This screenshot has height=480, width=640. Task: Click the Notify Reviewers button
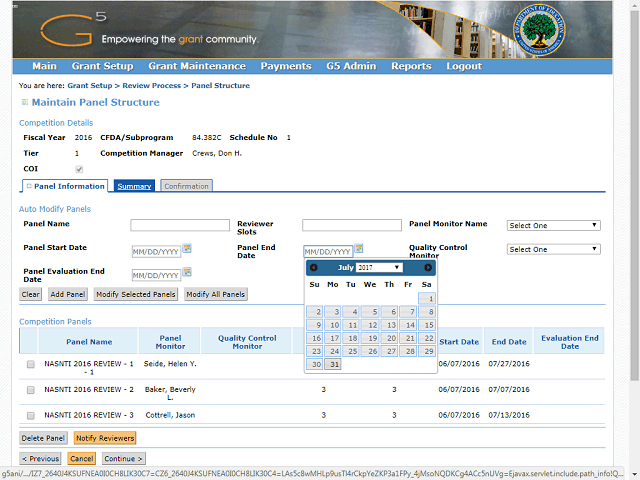tap(105, 438)
